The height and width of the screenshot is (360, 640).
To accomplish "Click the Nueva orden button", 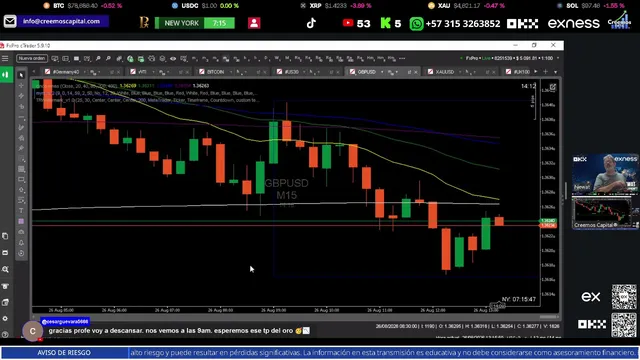I will [x=32, y=59].
